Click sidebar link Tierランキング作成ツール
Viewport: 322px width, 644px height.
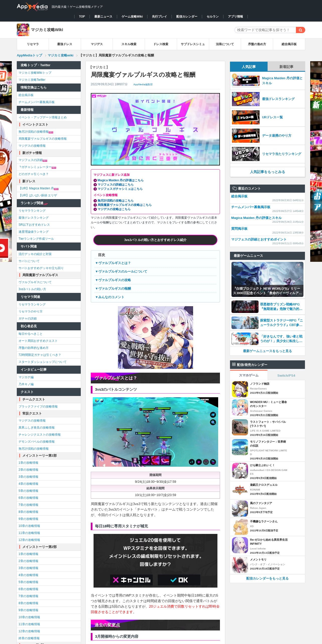click(36, 239)
